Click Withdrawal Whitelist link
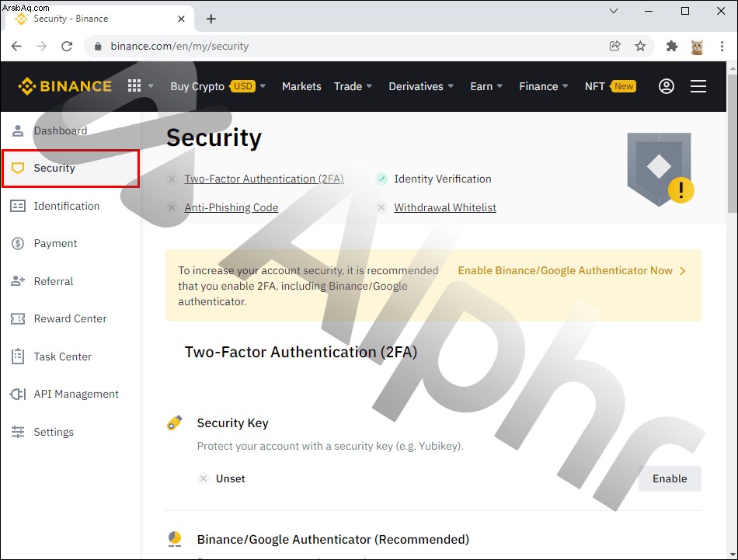This screenshot has height=560, width=738. 445,207
